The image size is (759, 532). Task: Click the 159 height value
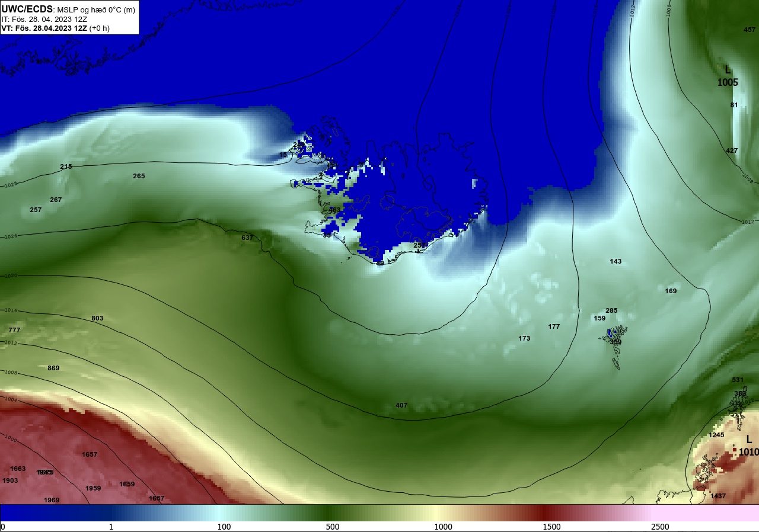(x=599, y=318)
